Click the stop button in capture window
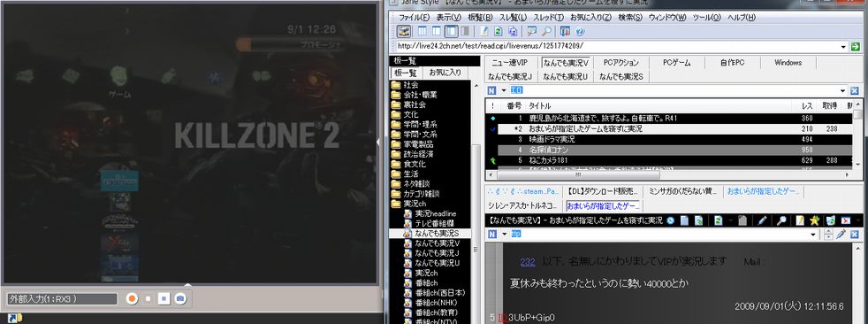 (148, 298)
